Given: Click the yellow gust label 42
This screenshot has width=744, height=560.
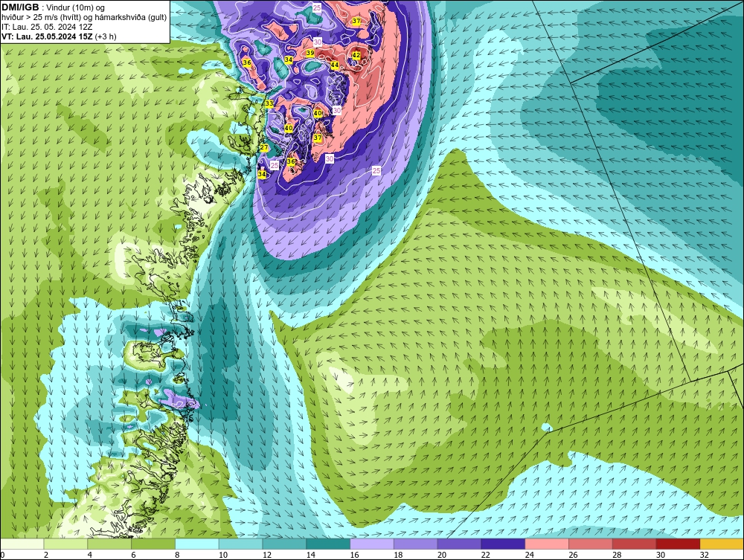Looking at the screenshot, I should point(356,55).
